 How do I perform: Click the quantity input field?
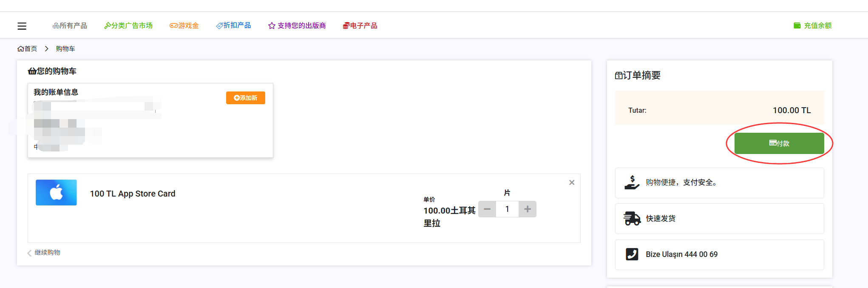click(507, 209)
